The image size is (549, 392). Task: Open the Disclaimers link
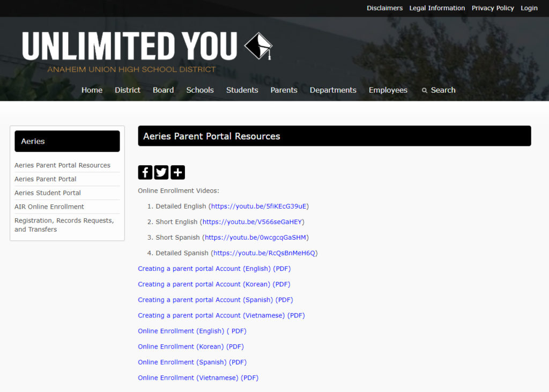pyautogui.click(x=384, y=8)
